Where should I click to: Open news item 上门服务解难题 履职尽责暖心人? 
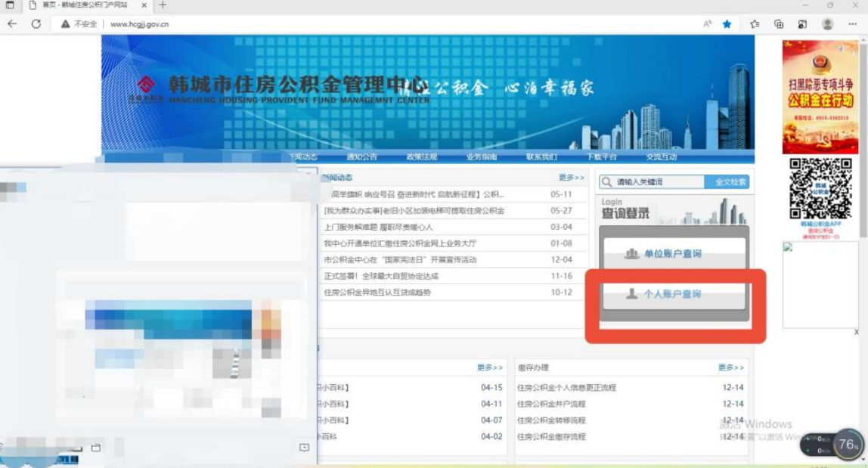(x=378, y=227)
